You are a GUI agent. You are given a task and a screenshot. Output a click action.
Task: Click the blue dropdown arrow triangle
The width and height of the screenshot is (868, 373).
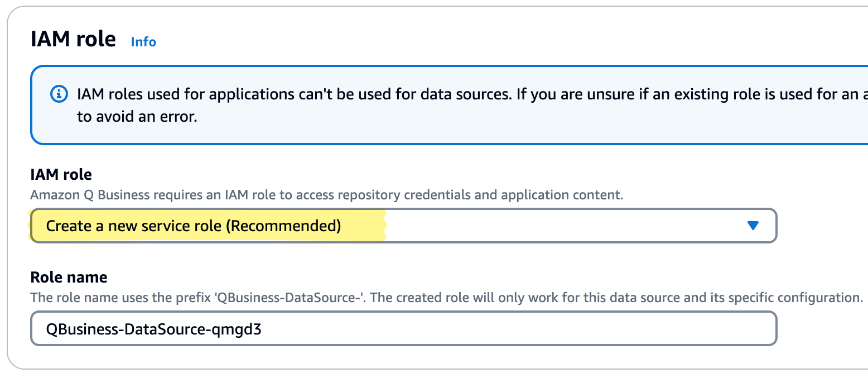[x=753, y=226]
